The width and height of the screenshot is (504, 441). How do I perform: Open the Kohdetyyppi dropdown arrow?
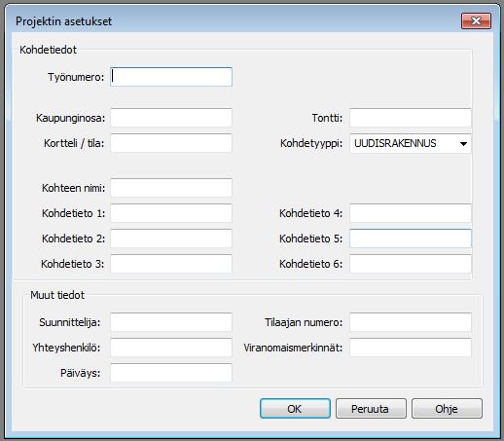click(x=463, y=143)
